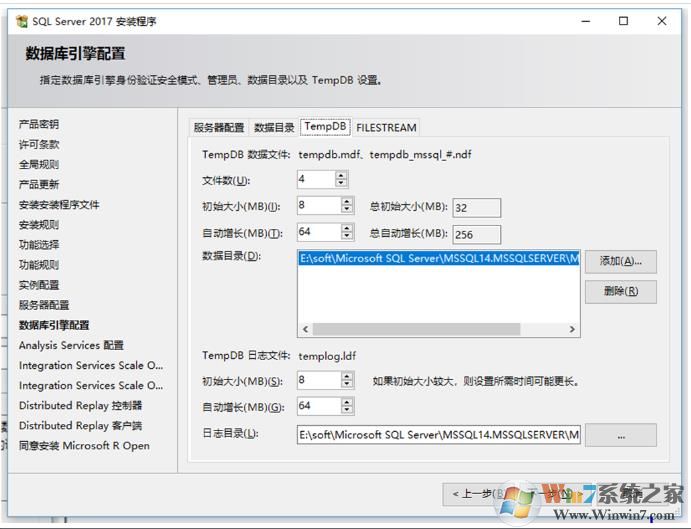Decrease the 文件数 value with down arrow
The width and height of the screenshot is (691, 529).
point(341,183)
